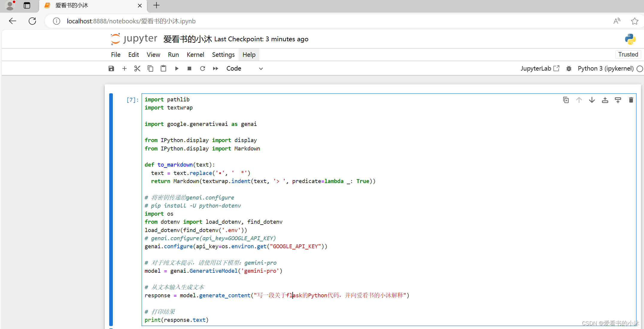The height and width of the screenshot is (329, 644).
Task: Switch kernel via Python 3 (ipykernel)
Action: coord(605,68)
